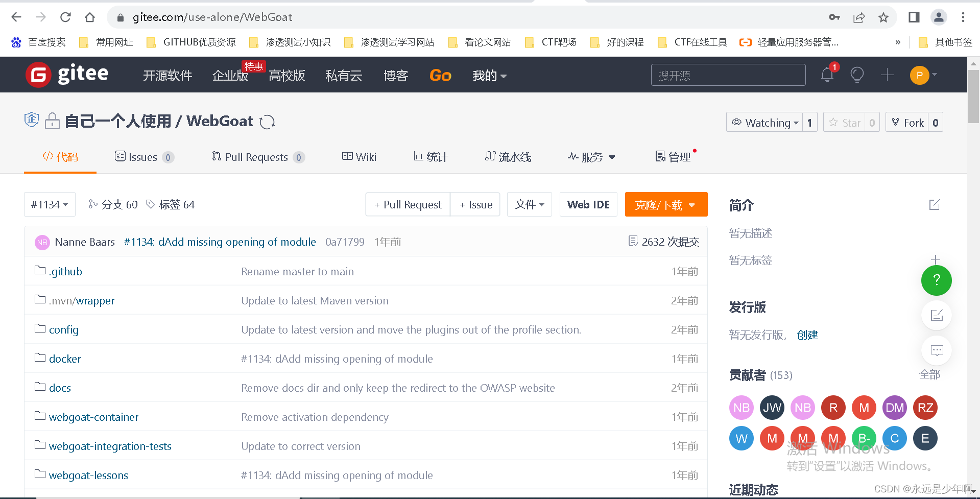Click the edit icon beside 简介

[x=935, y=204]
